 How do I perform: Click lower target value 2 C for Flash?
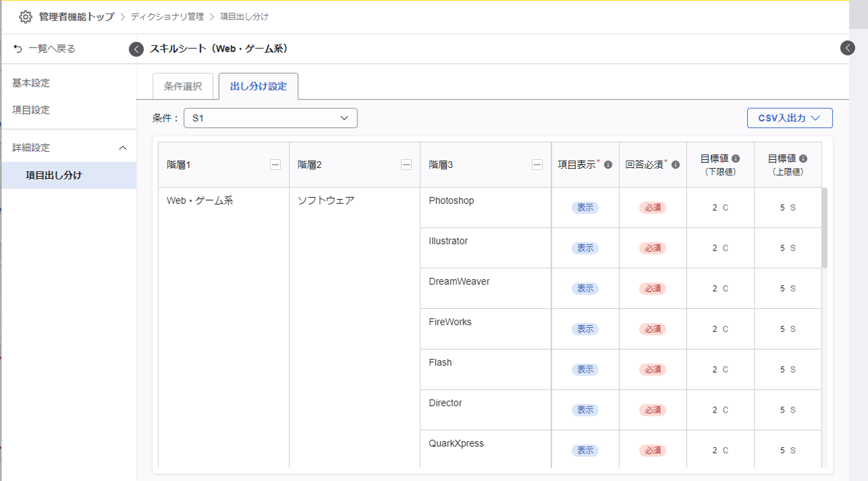pos(720,370)
